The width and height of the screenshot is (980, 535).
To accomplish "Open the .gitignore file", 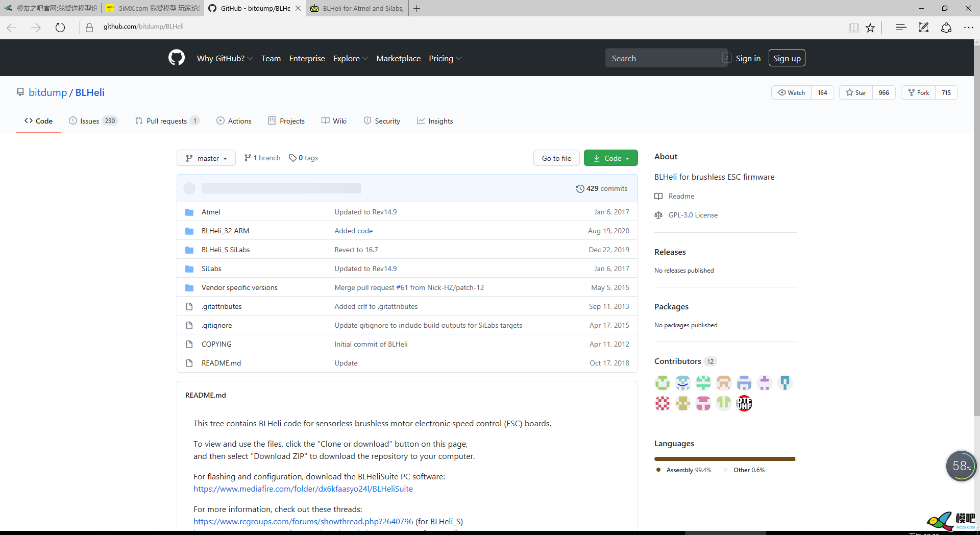I will point(216,325).
